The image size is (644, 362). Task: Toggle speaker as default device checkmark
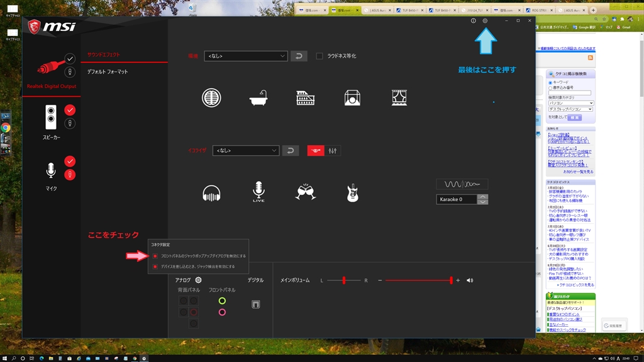pos(70,110)
